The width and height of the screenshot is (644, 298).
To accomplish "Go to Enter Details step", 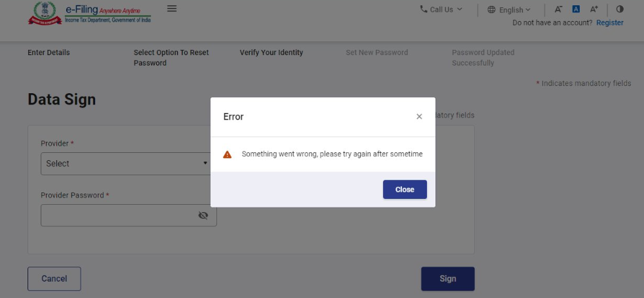I will point(49,53).
